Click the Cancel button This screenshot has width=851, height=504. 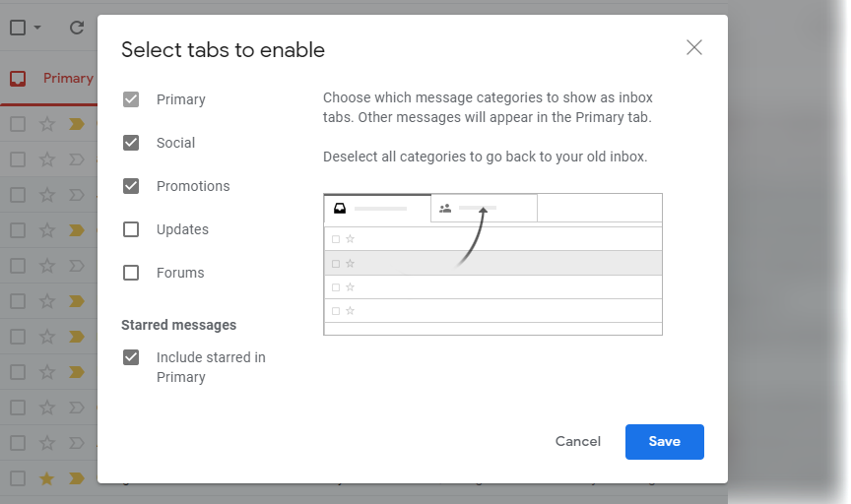[x=577, y=442]
